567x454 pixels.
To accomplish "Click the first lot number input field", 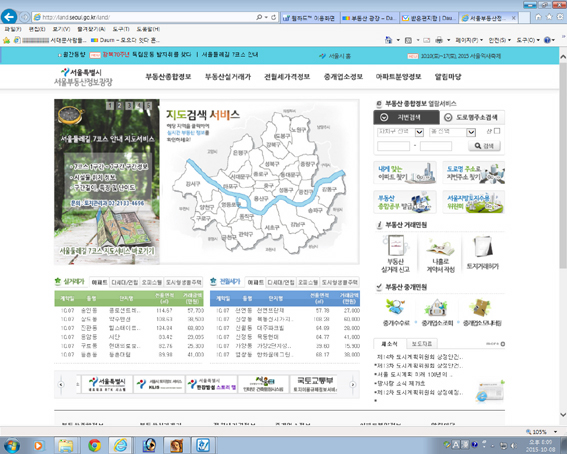I will click(393, 146).
